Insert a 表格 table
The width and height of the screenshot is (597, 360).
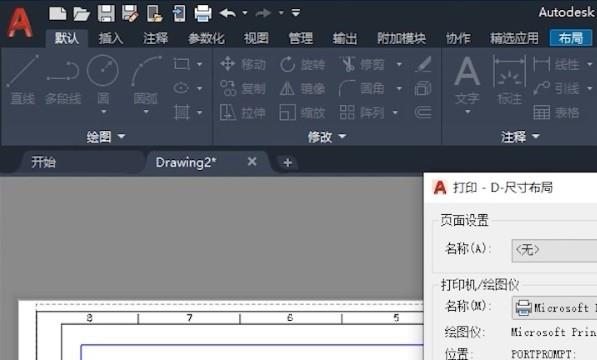pyautogui.click(x=557, y=113)
